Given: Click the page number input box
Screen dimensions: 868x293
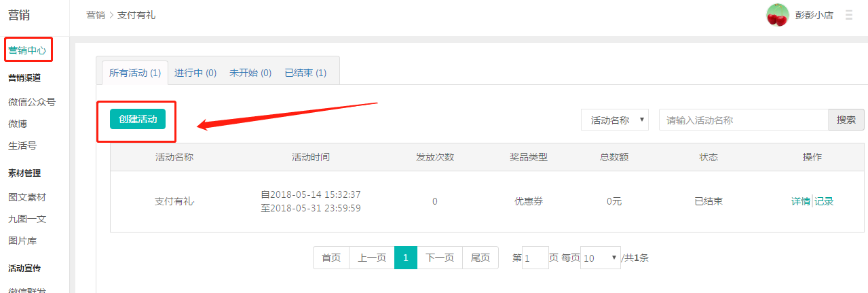Looking at the screenshot, I should click(x=535, y=258).
